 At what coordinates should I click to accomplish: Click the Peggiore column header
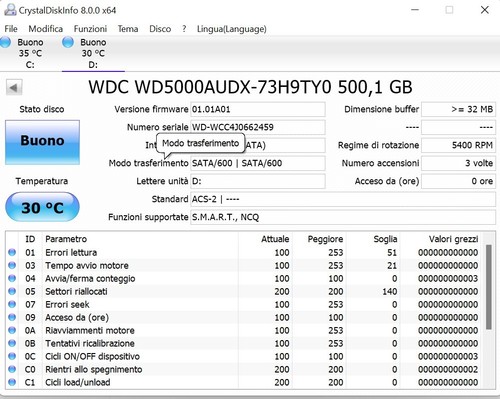pyautogui.click(x=325, y=239)
